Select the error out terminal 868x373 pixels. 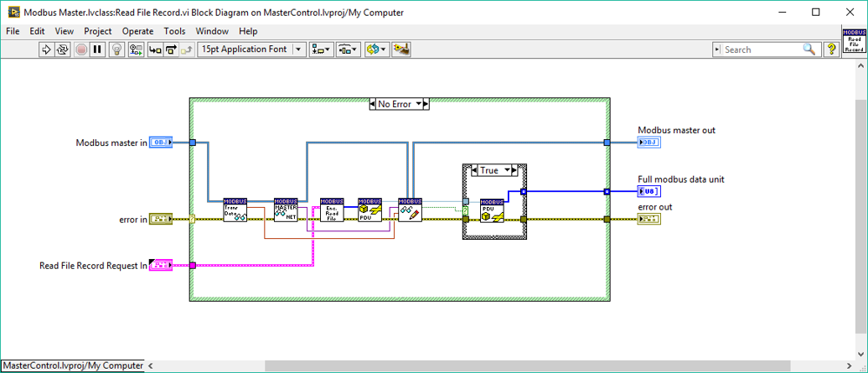click(x=648, y=219)
